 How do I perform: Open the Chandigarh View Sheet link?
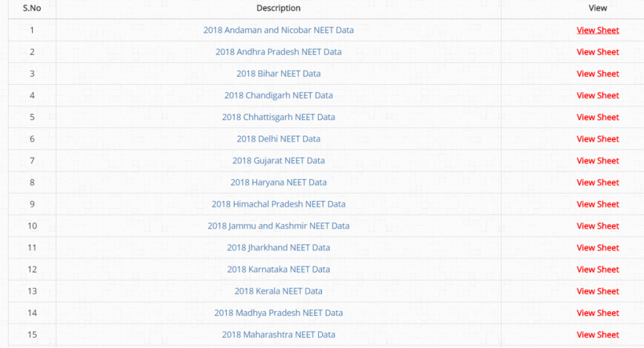[x=597, y=95]
